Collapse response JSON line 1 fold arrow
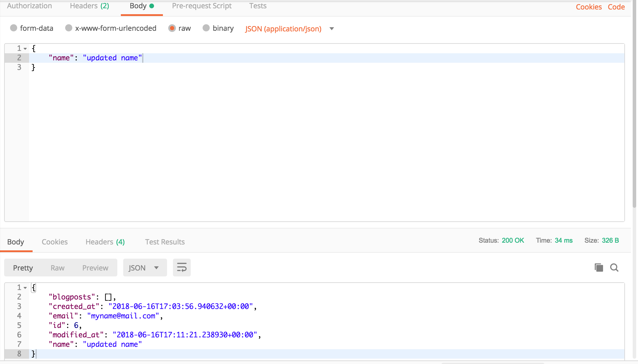 pos(25,288)
